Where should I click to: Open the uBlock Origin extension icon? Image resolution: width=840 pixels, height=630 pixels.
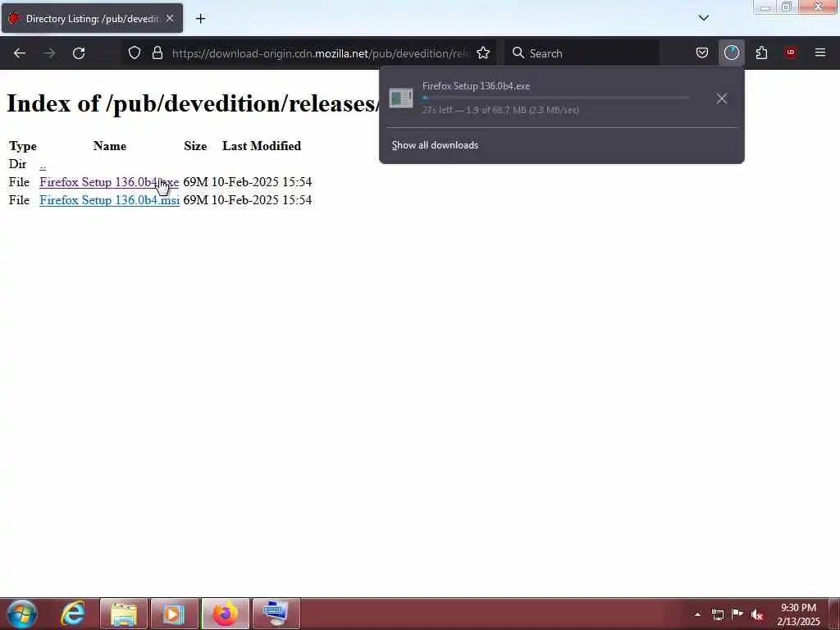(x=790, y=52)
